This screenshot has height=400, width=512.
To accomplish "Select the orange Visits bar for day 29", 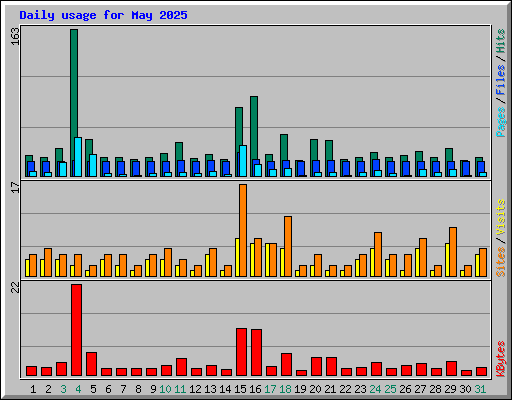I will pyautogui.click(x=453, y=252).
